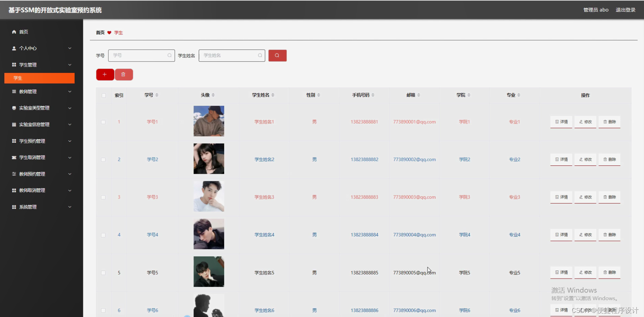The image size is (644, 317).
Task: Check the row checkbox for 学号3
Action: coord(103,198)
